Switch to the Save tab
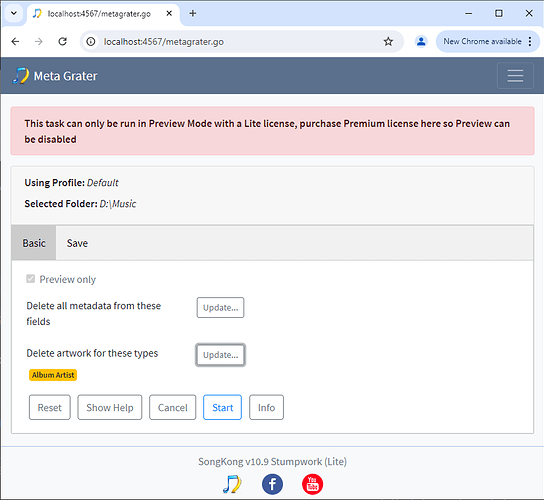Viewport: 544px width, 500px height. [x=77, y=243]
